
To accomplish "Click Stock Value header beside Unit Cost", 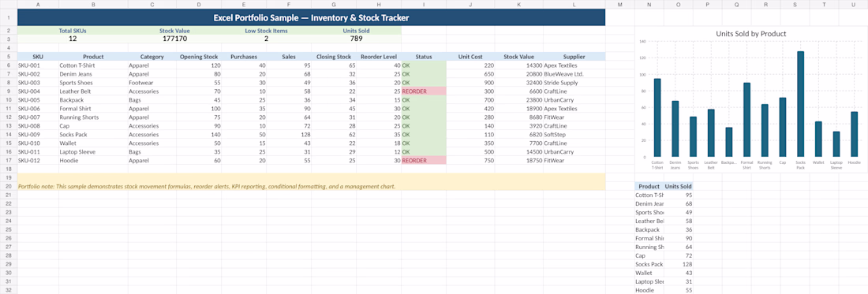I will click(518, 57).
